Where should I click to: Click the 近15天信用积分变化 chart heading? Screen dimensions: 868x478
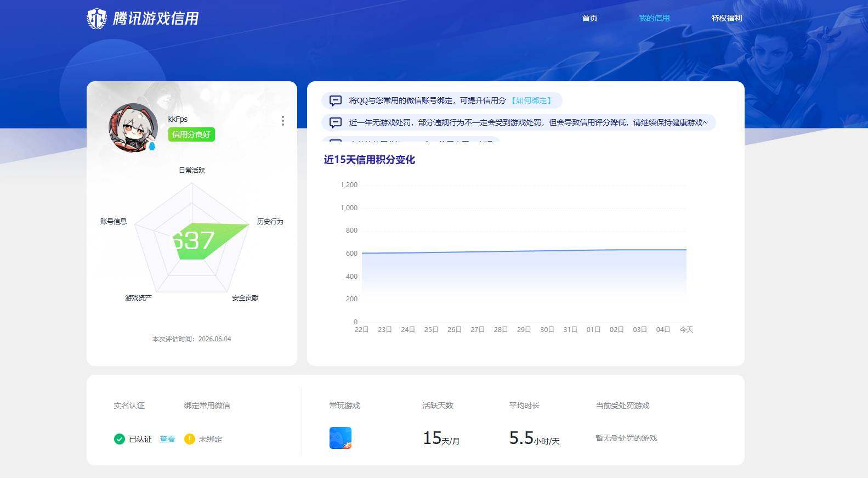pyautogui.click(x=370, y=160)
